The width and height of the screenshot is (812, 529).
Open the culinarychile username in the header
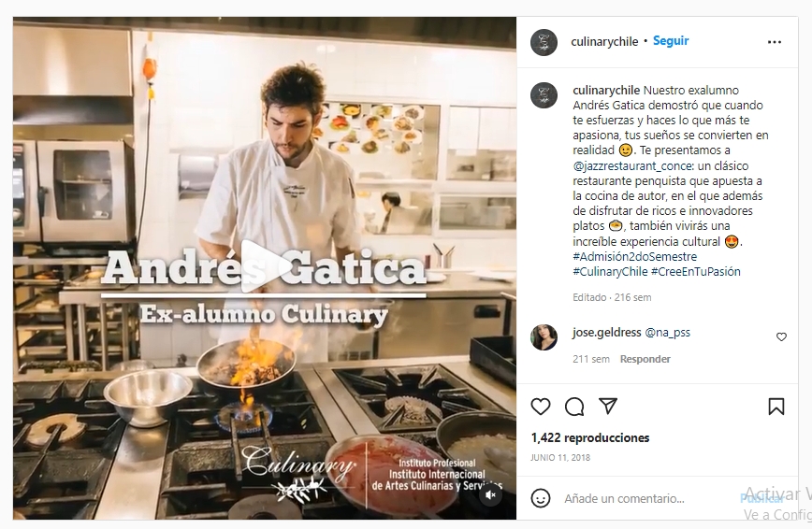tap(604, 41)
